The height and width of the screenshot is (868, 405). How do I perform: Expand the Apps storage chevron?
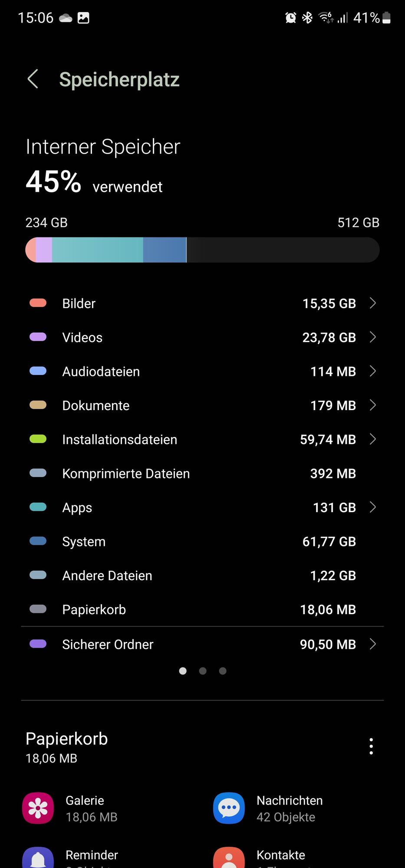coord(372,507)
